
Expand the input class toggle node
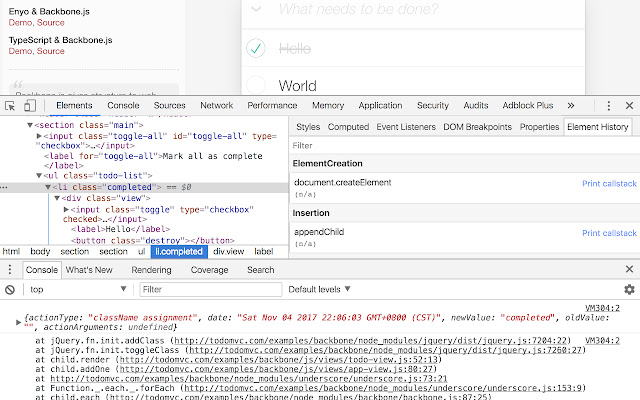(x=66, y=209)
